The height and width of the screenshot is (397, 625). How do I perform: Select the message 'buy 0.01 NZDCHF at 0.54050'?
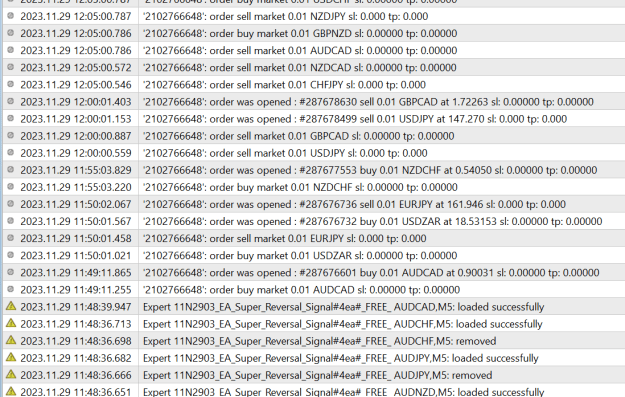370,170
